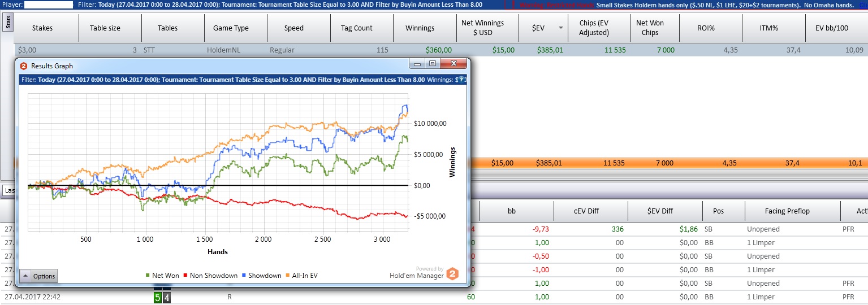Click the green 5 card icon
The width and height of the screenshot is (868, 305).
coord(157,297)
